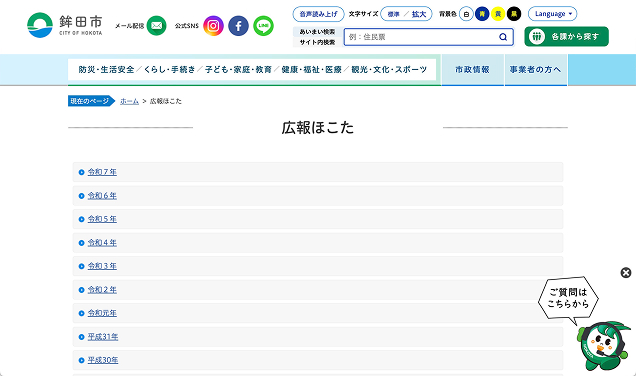
Task: Set text size to 標準
Action: (393, 14)
